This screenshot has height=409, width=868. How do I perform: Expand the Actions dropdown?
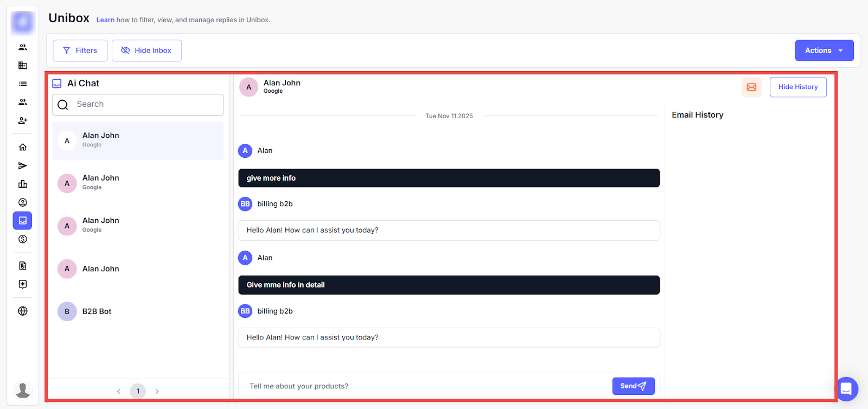pyautogui.click(x=824, y=50)
